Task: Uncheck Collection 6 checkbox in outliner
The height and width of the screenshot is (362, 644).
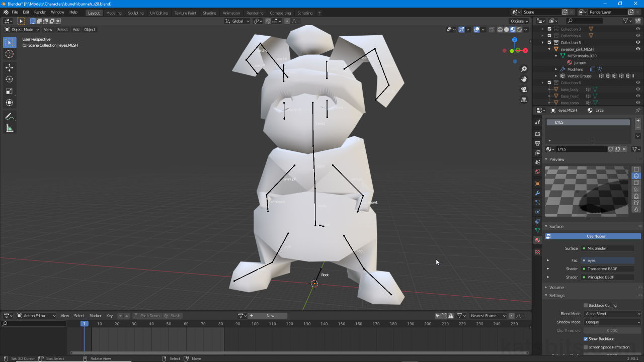Action: pos(549,82)
